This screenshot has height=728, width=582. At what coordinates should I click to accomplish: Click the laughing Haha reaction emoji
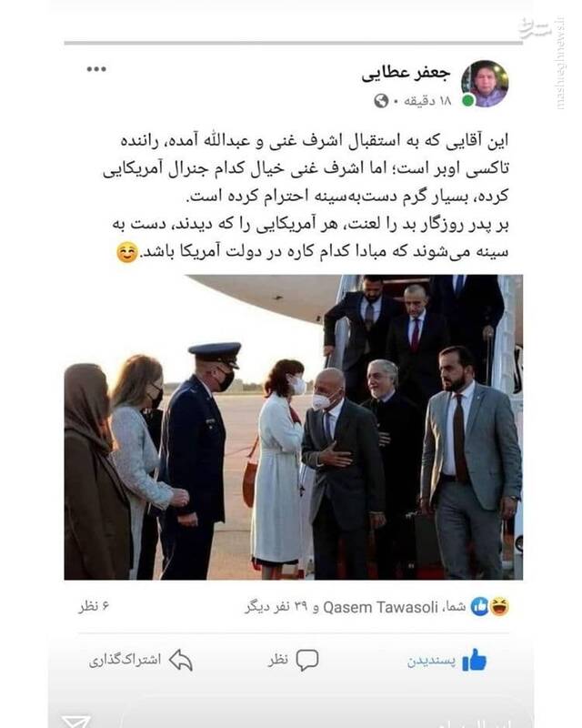coord(499,606)
